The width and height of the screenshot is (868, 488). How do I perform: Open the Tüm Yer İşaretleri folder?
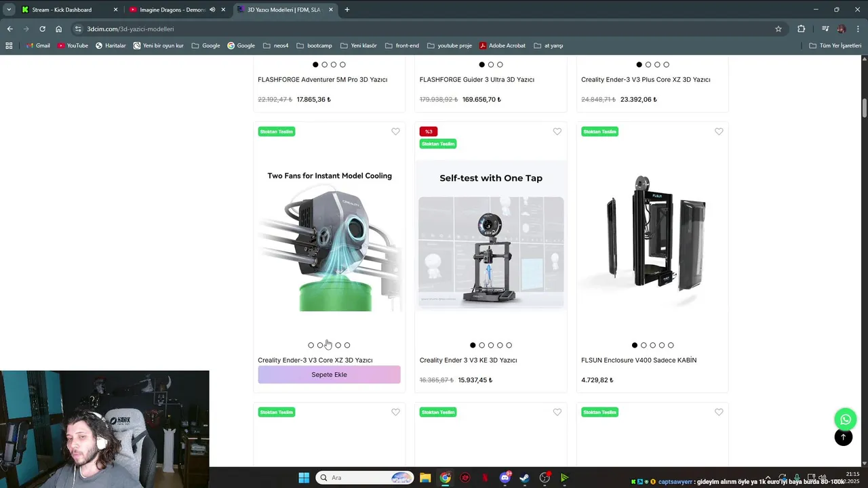pyautogui.click(x=835, y=45)
